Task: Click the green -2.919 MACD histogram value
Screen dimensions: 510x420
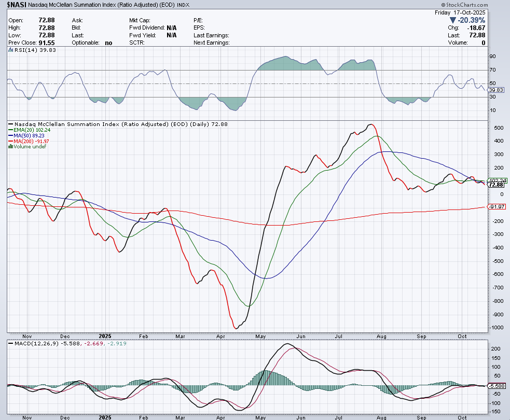Action: coord(116,344)
